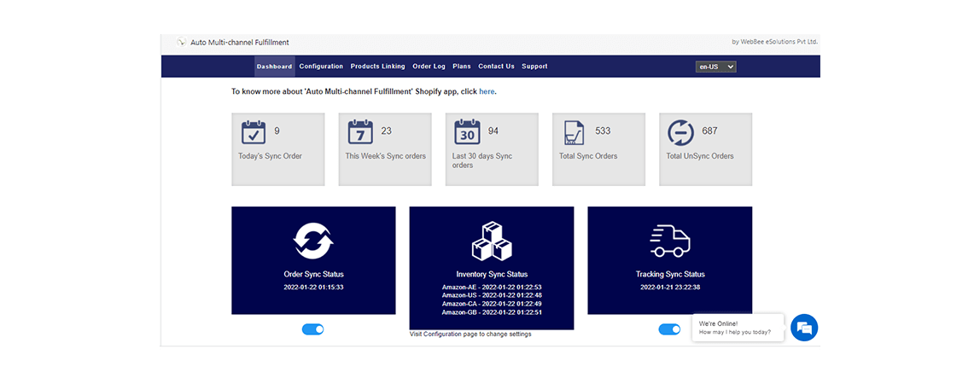Click the '23' this week's count
The width and height of the screenshot is (980, 384).
click(x=386, y=131)
